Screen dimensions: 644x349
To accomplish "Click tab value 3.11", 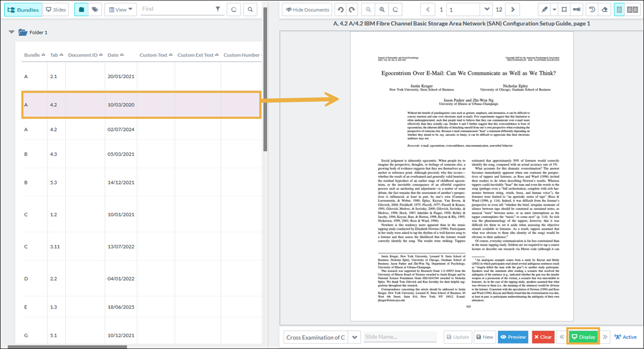I will tap(55, 247).
